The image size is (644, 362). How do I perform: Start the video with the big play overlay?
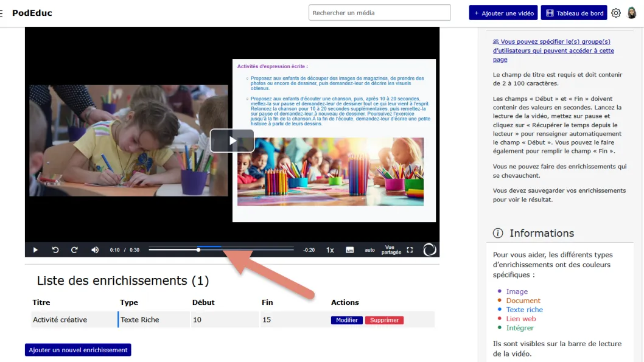point(232,141)
